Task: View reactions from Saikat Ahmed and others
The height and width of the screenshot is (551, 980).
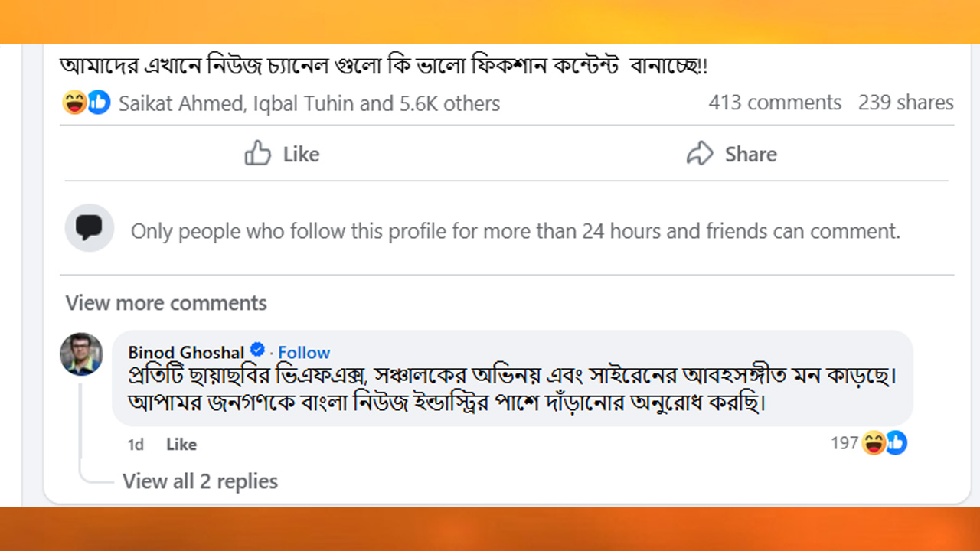Action: pyautogui.click(x=309, y=103)
